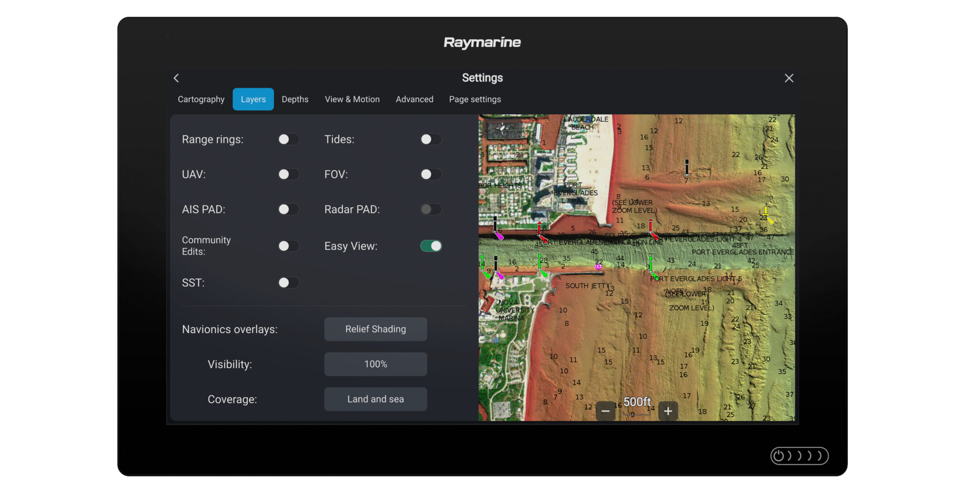Turn on AIS PAD

[289, 209]
